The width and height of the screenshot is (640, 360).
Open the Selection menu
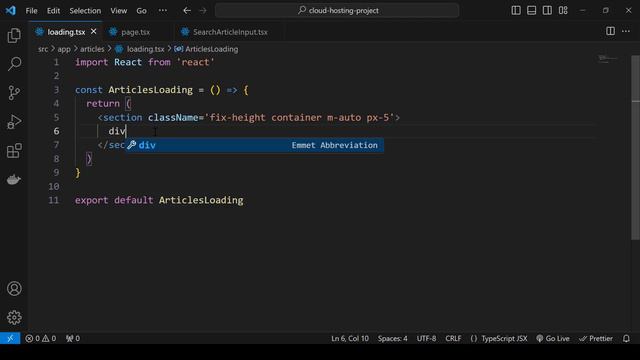coord(85,11)
